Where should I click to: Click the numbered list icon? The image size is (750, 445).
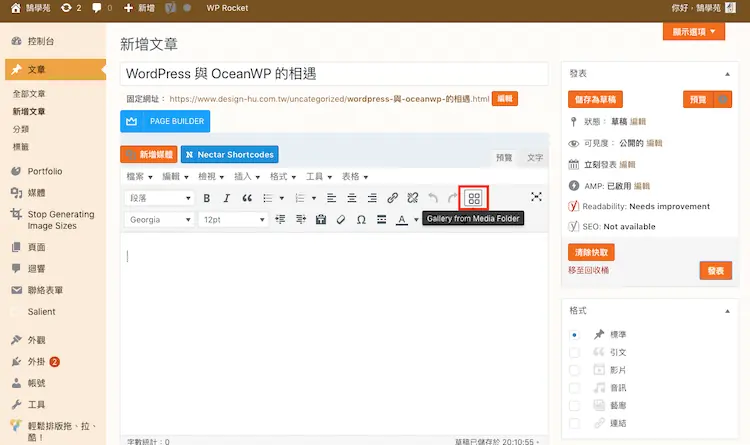coord(300,198)
